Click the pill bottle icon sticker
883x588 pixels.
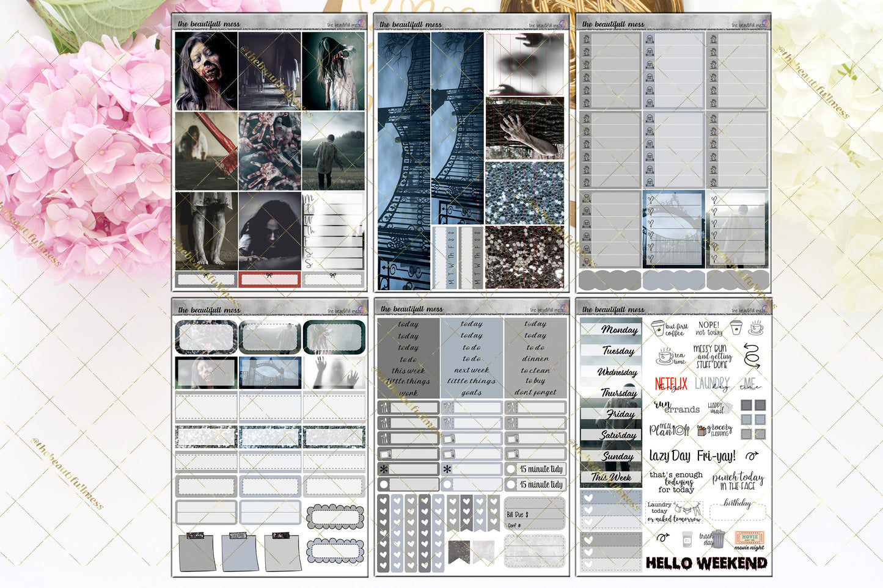(687, 540)
